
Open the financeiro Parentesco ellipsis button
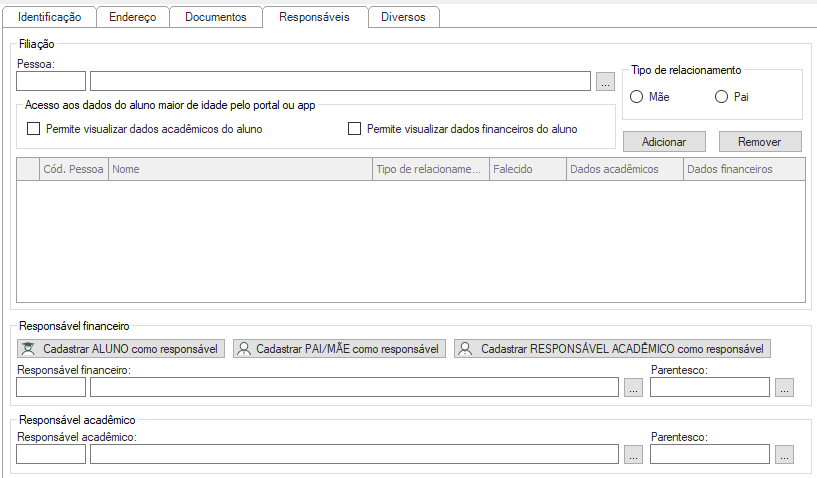[x=784, y=388]
